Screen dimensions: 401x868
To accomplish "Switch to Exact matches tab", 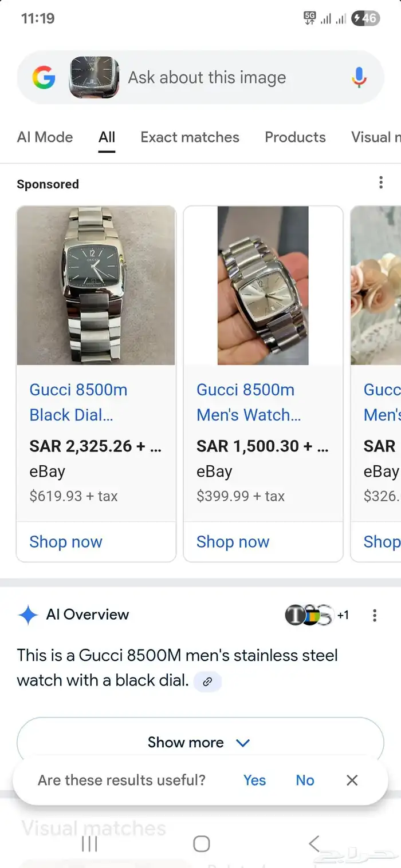I will [190, 137].
